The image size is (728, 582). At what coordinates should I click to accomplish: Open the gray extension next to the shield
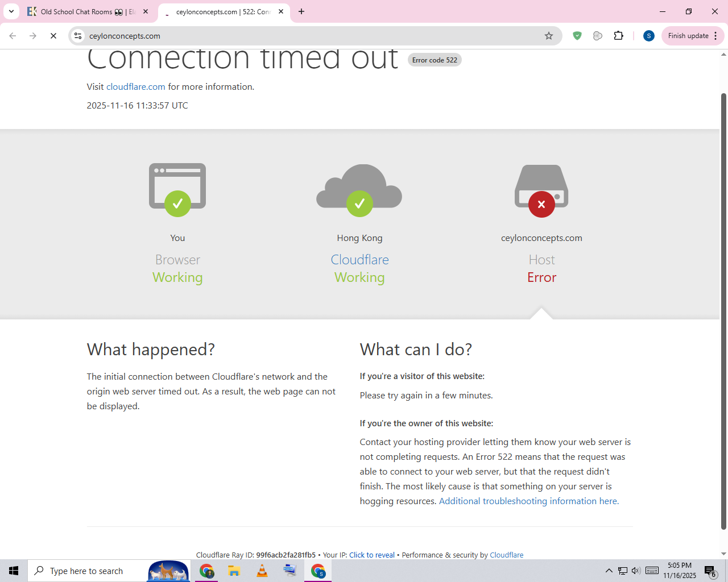(598, 36)
